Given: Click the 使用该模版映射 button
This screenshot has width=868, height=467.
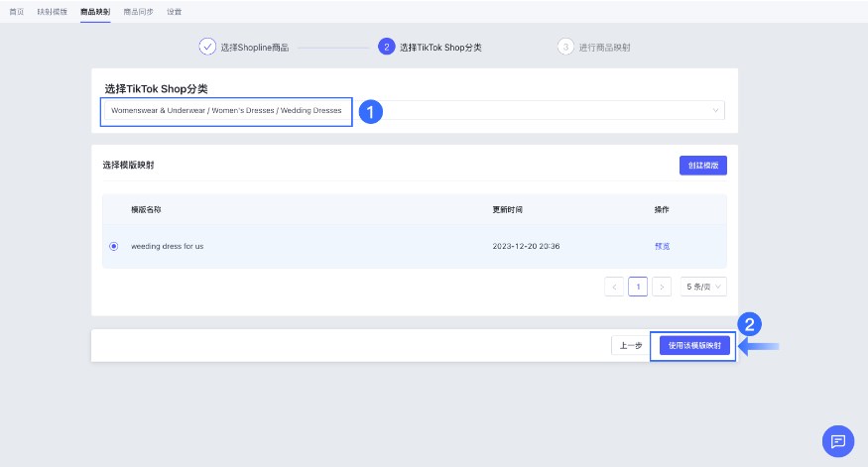Looking at the screenshot, I should pyautogui.click(x=692, y=346).
